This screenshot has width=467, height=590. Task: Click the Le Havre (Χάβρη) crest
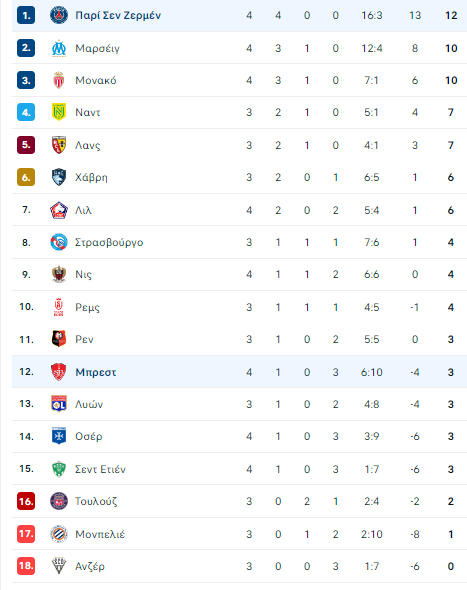(x=59, y=177)
